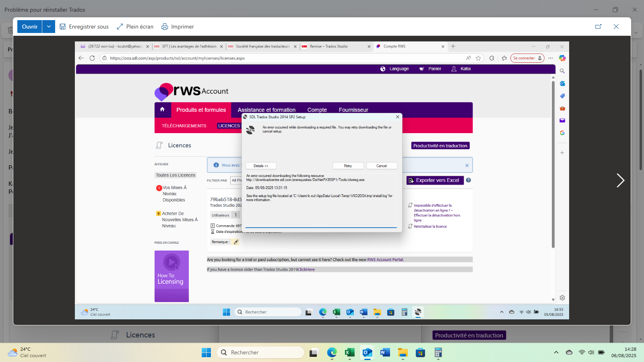Image resolution: width=644 pixels, height=362 pixels.
Task: Open Outlook from the Edge sidebar
Action: point(562,84)
